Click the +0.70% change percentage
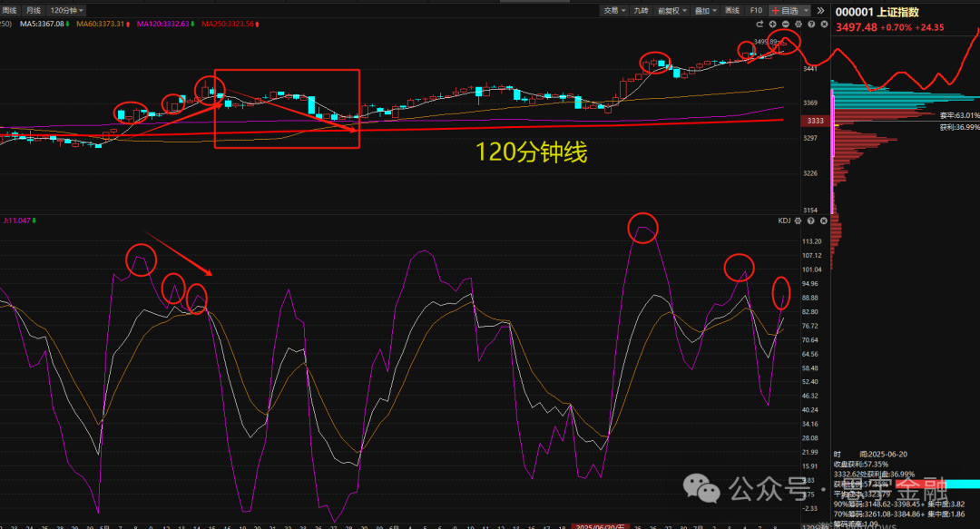Screen dimensions: 980x529 [x=895, y=27]
